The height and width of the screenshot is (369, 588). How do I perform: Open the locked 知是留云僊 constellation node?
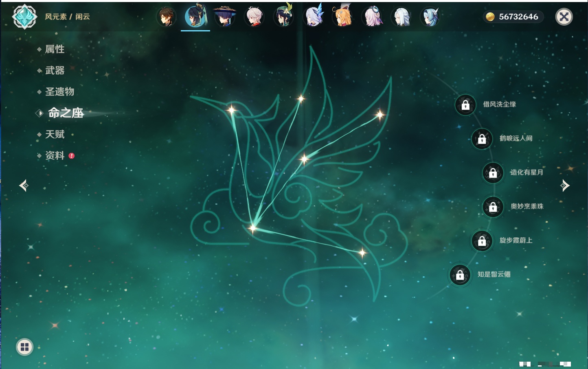pos(460,275)
